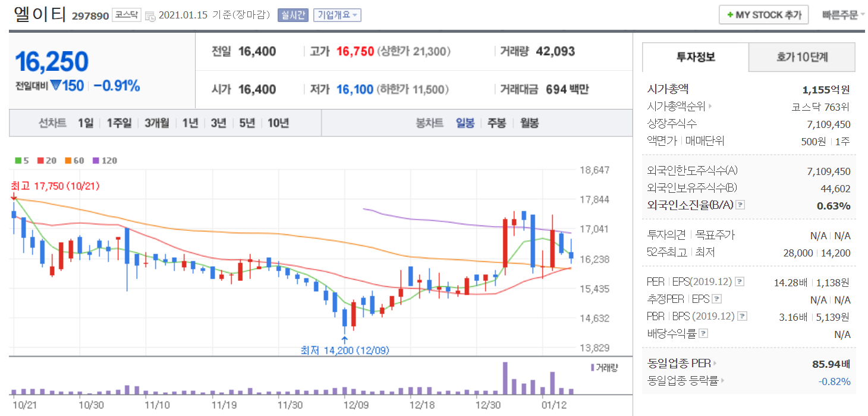868x416 pixels.
Task: Select the 3개월 line chart period
Action: coord(156,123)
